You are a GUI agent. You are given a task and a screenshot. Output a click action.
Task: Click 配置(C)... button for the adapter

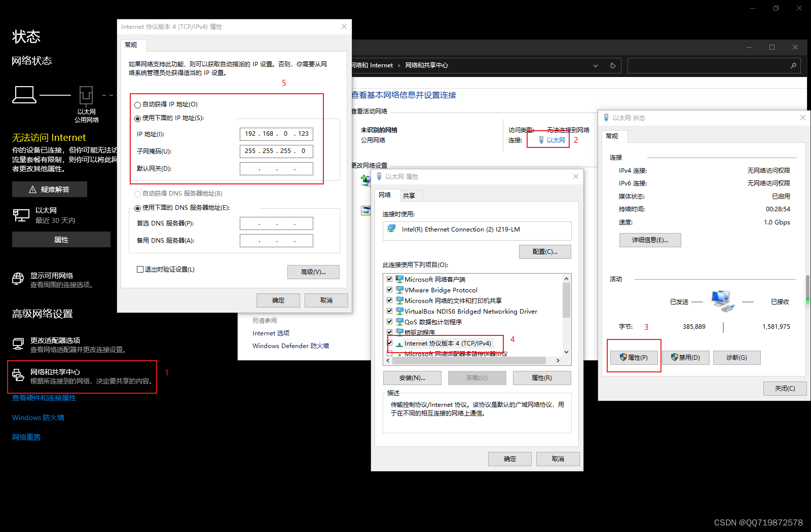point(545,252)
